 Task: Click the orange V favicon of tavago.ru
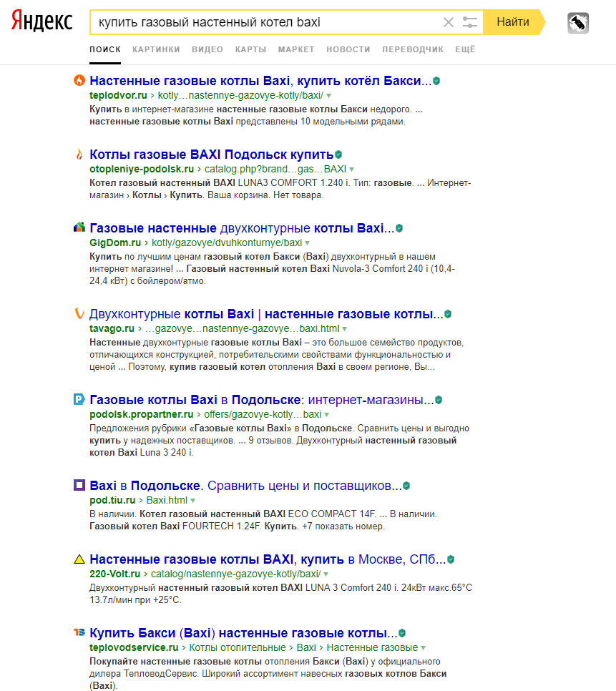[x=79, y=313]
